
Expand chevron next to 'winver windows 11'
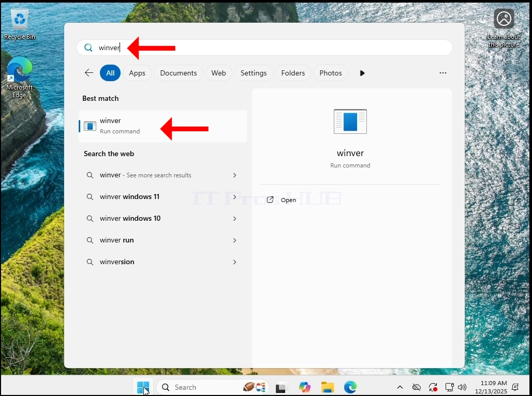point(234,196)
